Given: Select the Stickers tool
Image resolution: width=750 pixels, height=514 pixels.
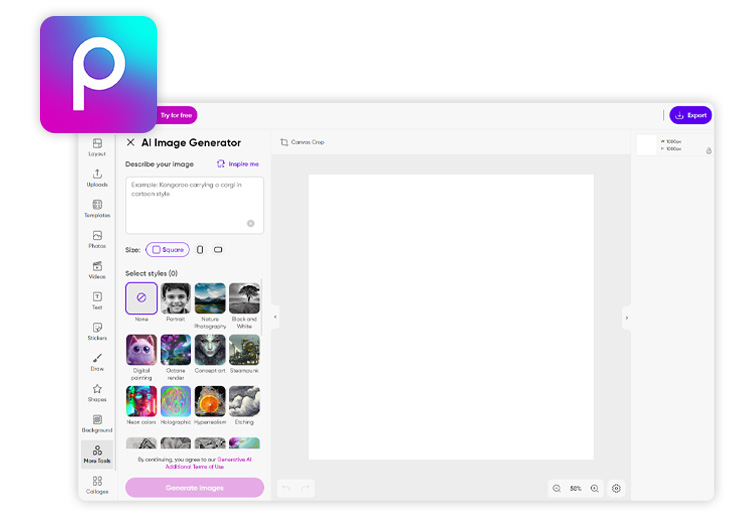Looking at the screenshot, I should [97, 331].
